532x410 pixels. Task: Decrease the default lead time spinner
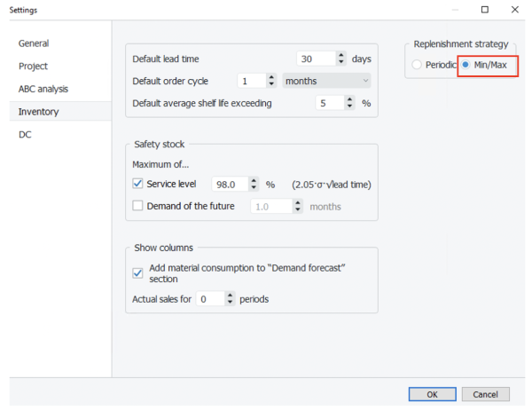(342, 63)
